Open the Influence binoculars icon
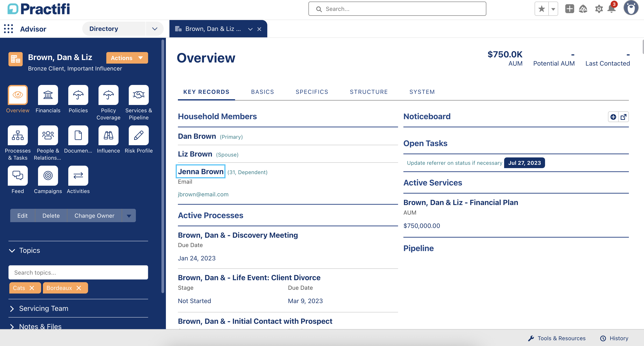The image size is (644, 346). coord(108,135)
